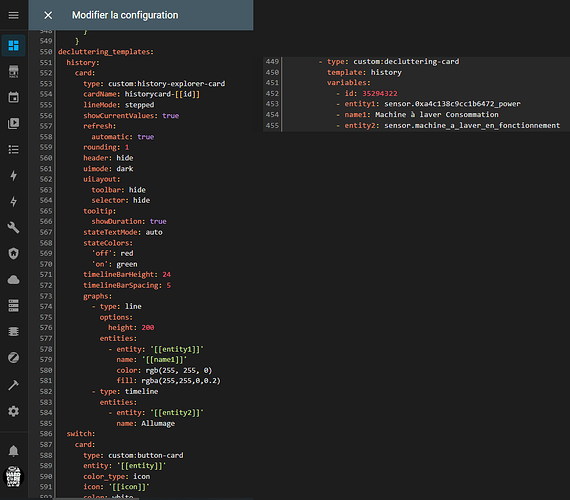Open the shield security icon
570x500 pixels.
pyautogui.click(x=13, y=253)
